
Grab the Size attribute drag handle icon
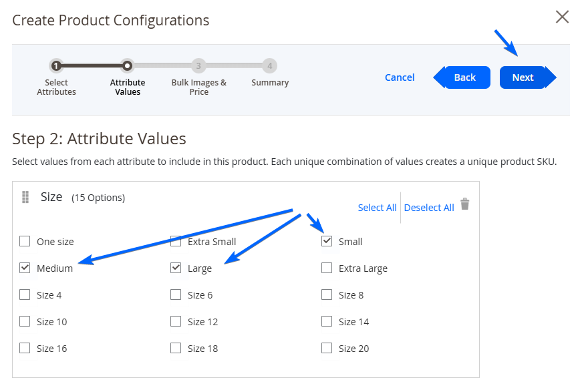pyautogui.click(x=25, y=197)
